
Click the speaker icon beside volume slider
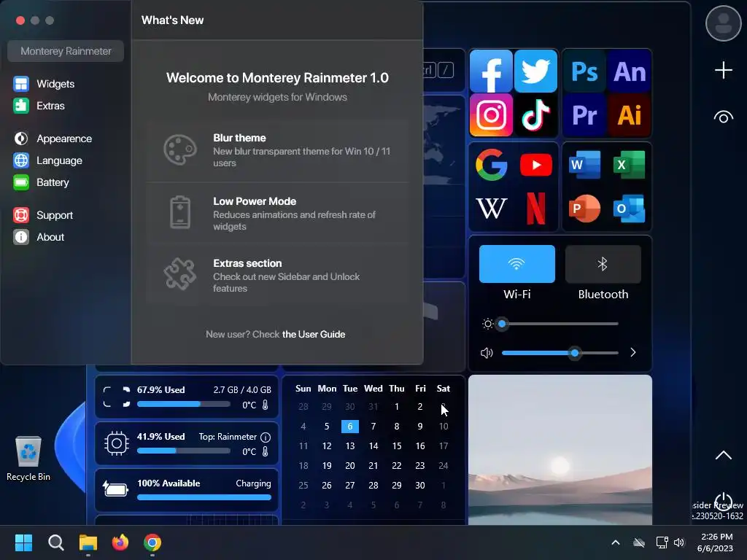pos(487,353)
